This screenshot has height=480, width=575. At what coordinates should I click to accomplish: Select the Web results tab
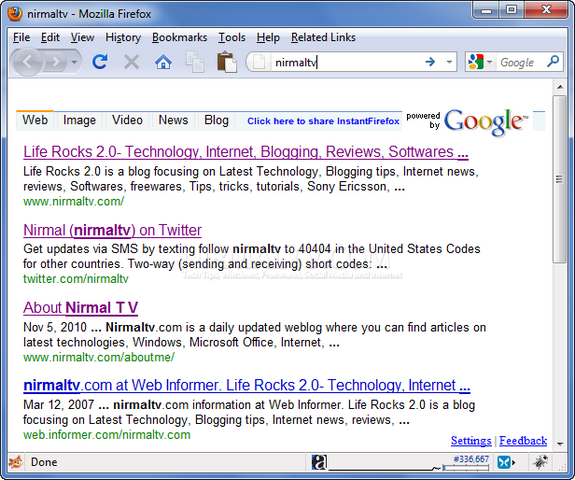coord(35,120)
